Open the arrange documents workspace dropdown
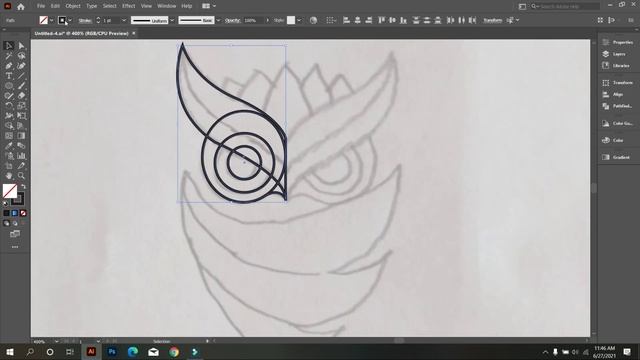 [209, 6]
